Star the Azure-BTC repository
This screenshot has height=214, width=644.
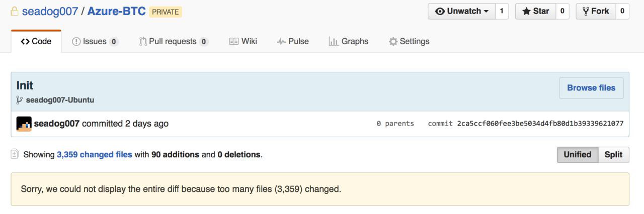point(535,11)
